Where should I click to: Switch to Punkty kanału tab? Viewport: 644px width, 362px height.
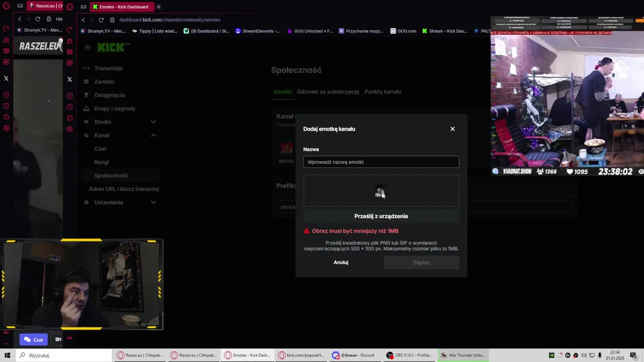382,92
